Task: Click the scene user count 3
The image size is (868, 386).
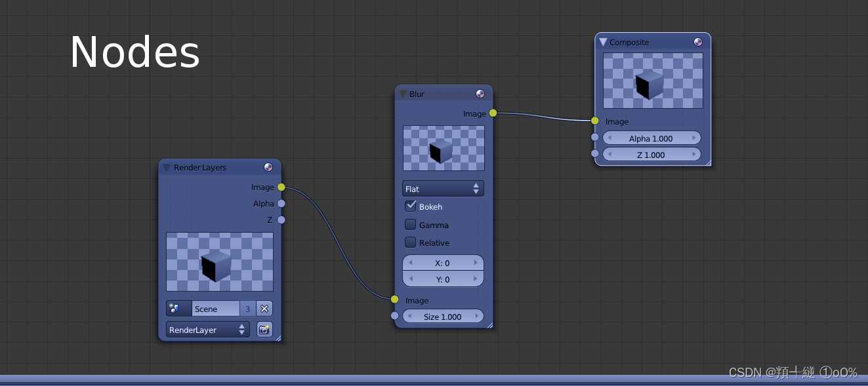Action: coord(247,309)
